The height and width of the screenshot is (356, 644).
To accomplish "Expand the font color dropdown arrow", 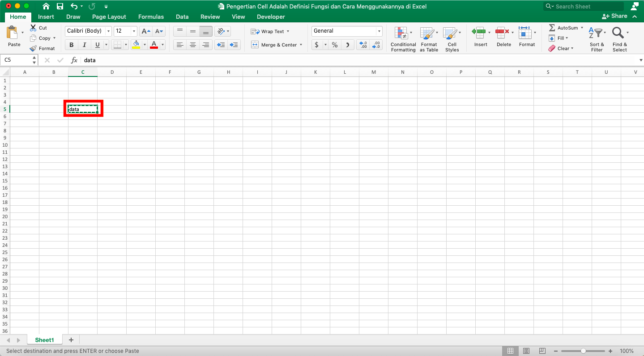I will [162, 45].
